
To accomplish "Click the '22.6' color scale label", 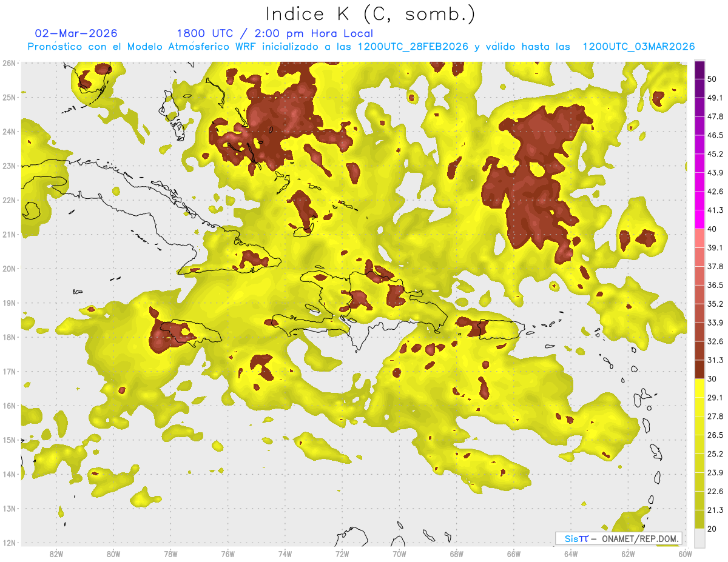I will tap(715, 492).
